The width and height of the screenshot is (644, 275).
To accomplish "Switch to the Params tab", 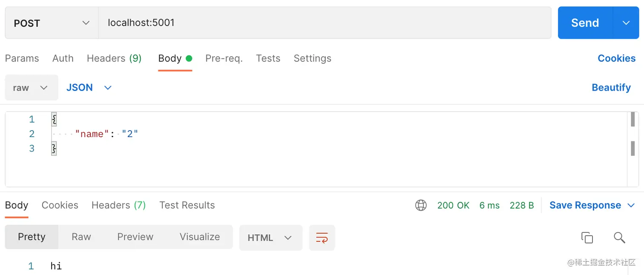I will 22,58.
